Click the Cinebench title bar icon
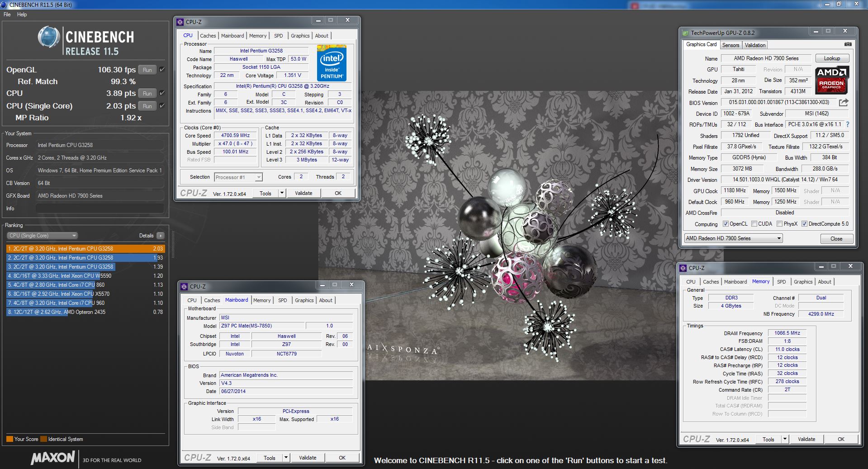 point(4,5)
